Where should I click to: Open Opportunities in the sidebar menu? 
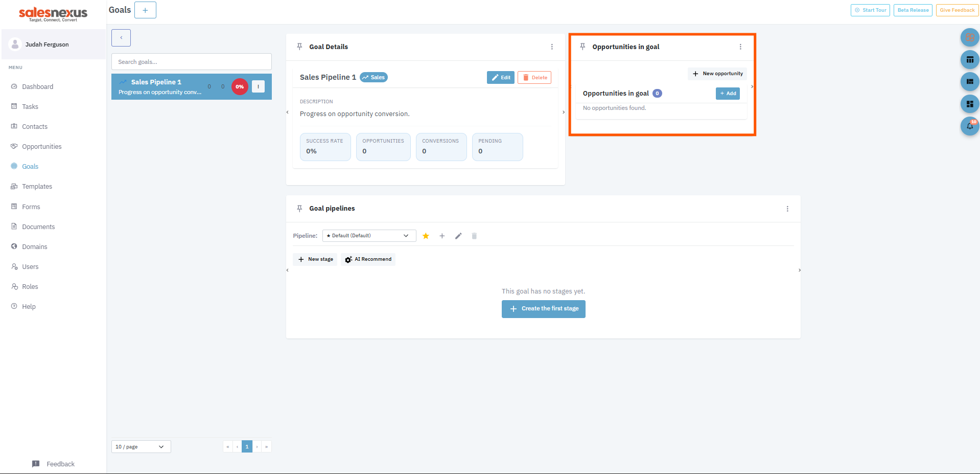(41, 146)
